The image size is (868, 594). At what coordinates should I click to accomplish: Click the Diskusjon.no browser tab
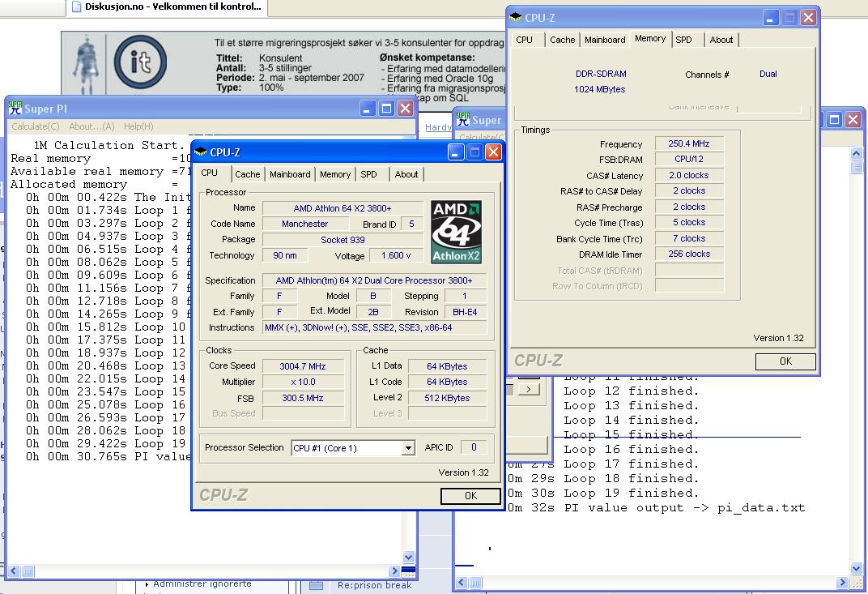coord(167,7)
